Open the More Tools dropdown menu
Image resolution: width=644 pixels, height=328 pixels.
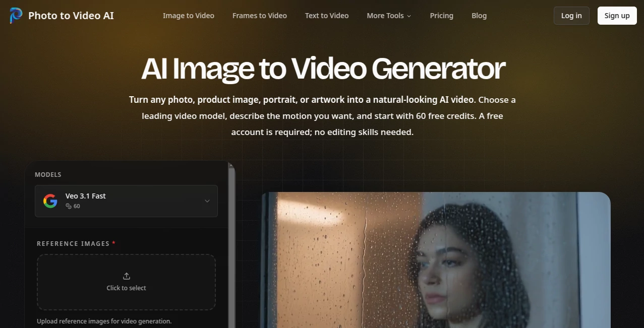(389, 16)
